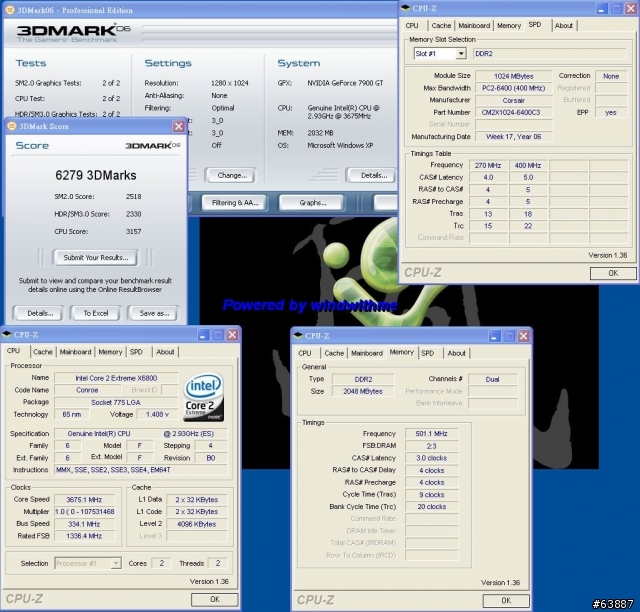Click the Part Number field CM2X1024-6400C3

point(514,112)
